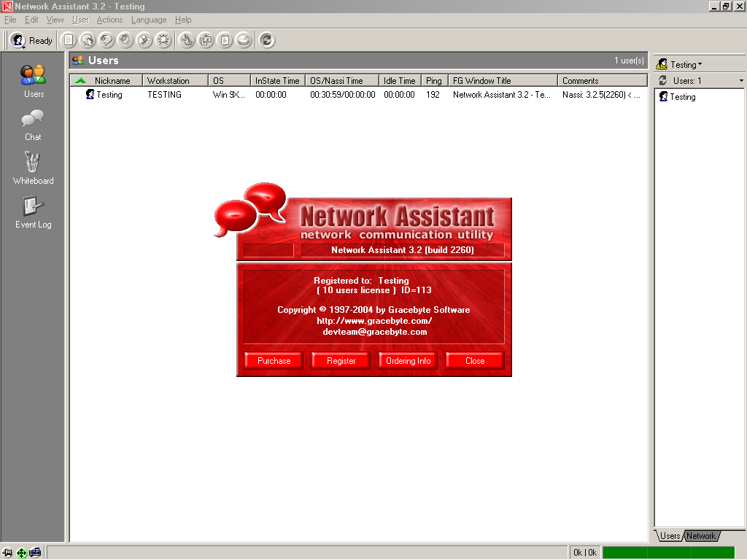The width and height of the screenshot is (747, 560).
Task: Click the Purchase button
Action: pyautogui.click(x=274, y=361)
